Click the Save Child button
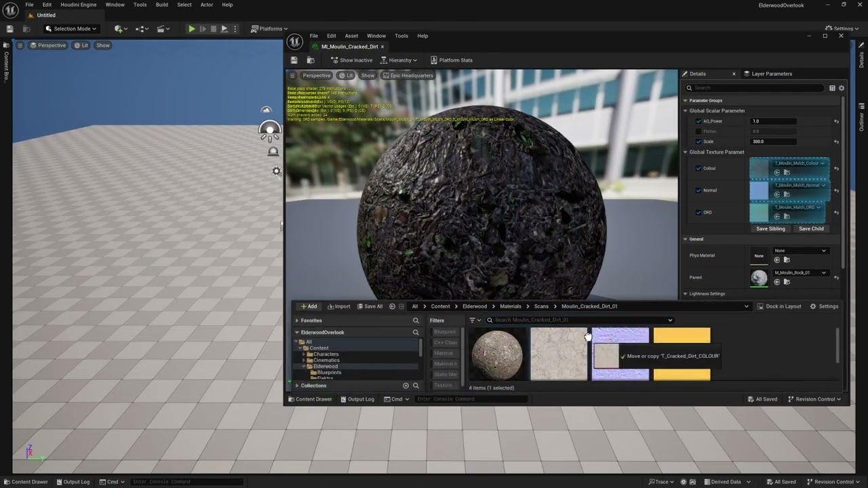The width and height of the screenshot is (868, 488). [811, 228]
